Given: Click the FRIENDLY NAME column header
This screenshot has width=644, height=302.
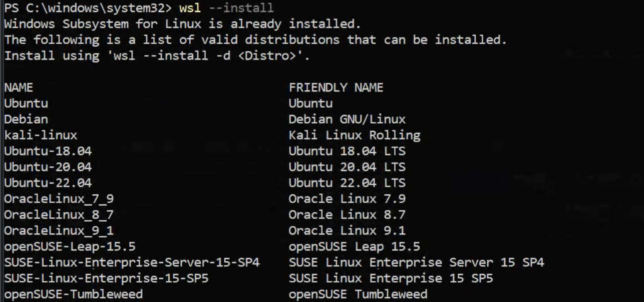Looking at the screenshot, I should (x=336, y=88).
